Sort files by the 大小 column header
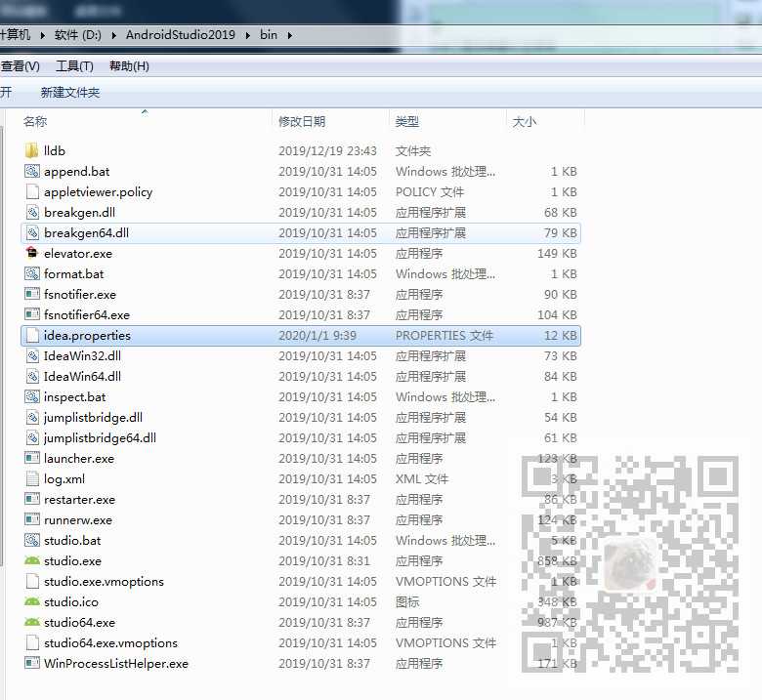The width and height of the screenshot is (762, 700). click(525, 121)
